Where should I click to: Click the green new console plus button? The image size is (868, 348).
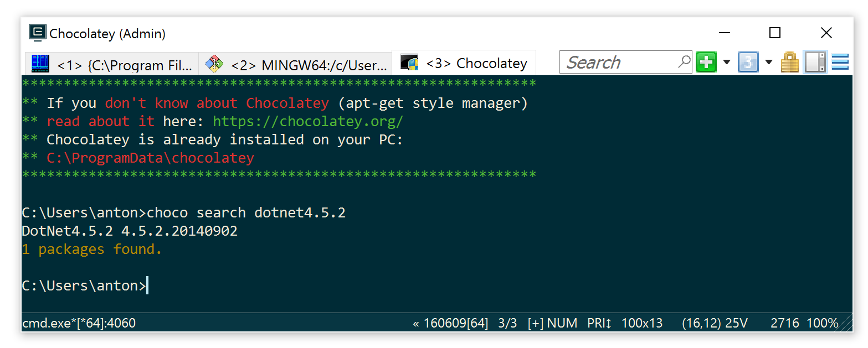706,62
